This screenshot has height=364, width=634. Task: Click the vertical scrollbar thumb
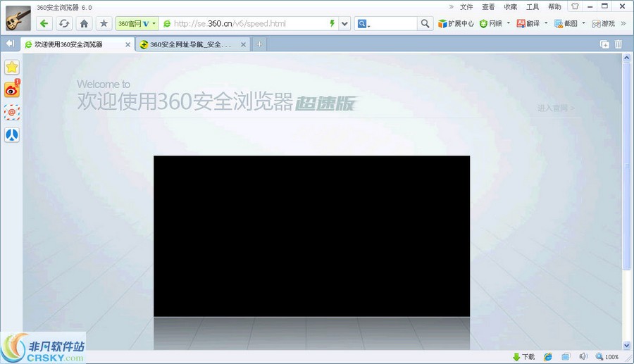click(x=626, y=165)
